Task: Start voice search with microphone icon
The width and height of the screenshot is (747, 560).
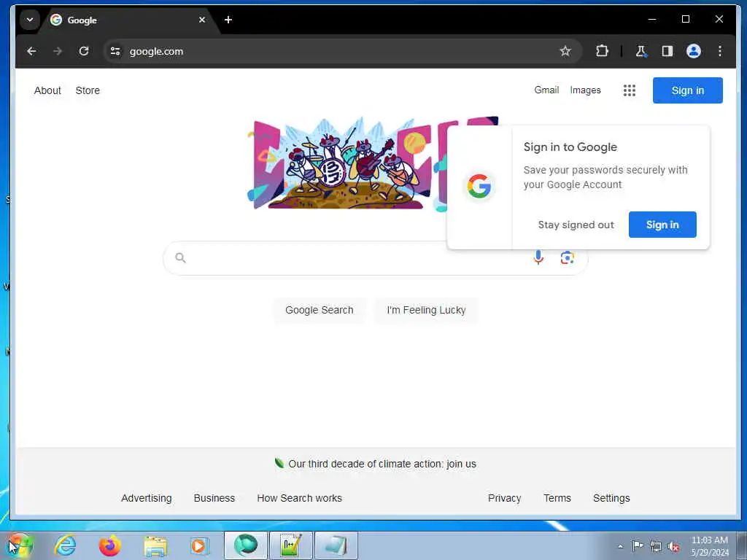Action: 538,257
